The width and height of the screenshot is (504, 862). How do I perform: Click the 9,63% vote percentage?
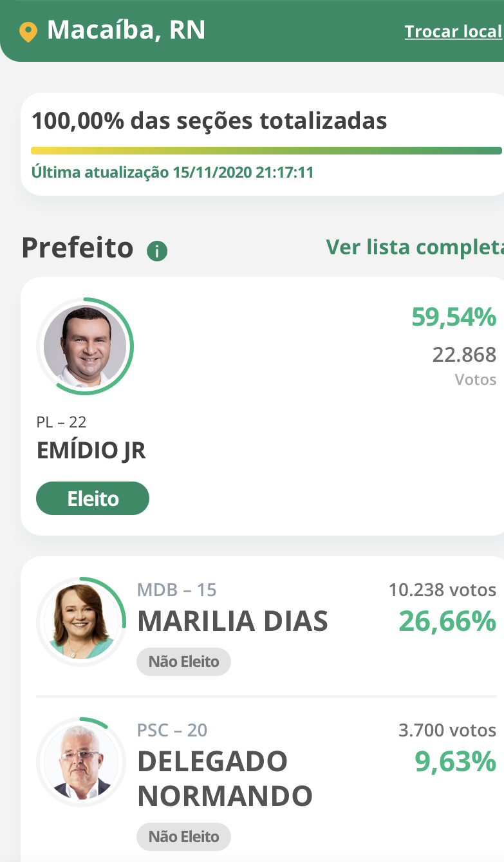455,762
